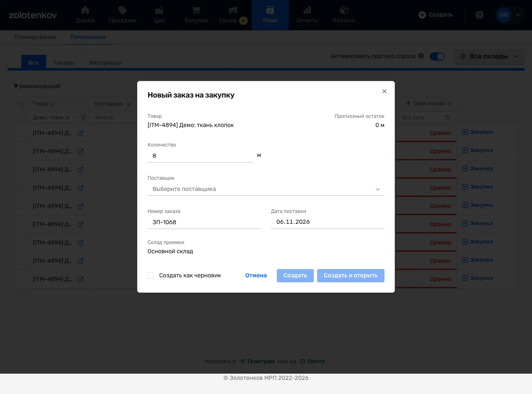
Task: Open the Закупки cart section
Action: point(196,15)
